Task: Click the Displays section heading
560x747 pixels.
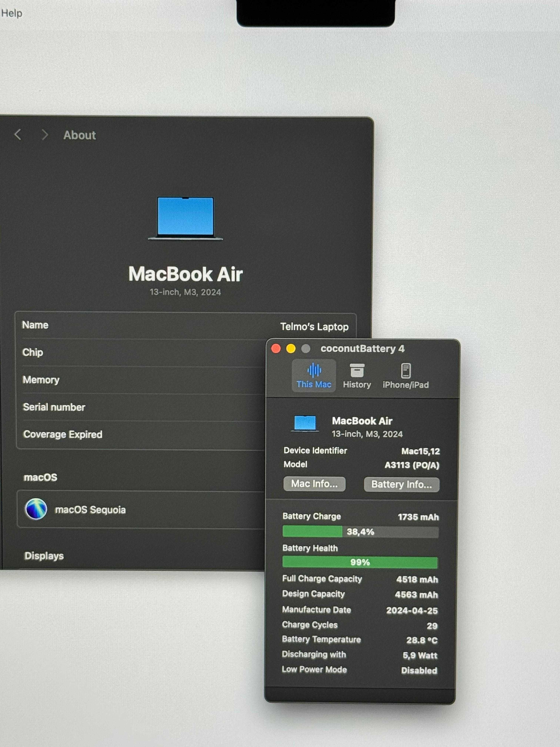Action: point(44,556)
